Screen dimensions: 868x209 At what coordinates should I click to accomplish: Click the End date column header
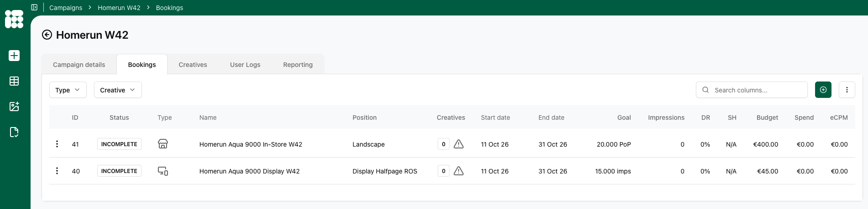coord(551,117)
